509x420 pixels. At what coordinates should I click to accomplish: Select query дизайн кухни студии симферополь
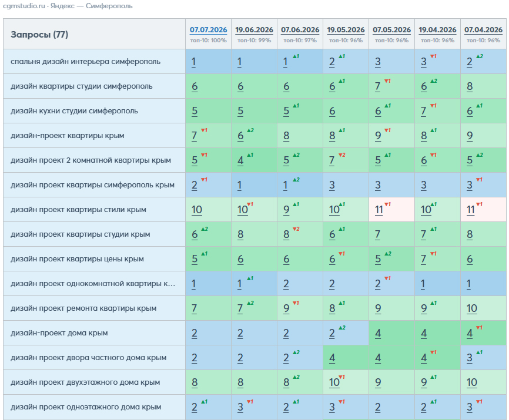click(x=74, y=111)
